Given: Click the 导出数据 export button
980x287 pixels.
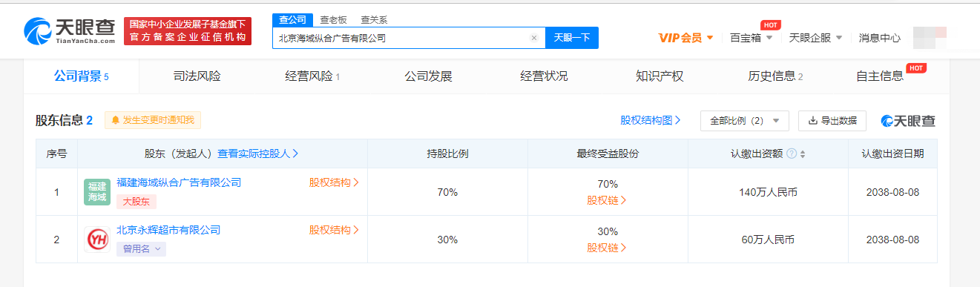Looking at the screenshot, I should click(x=832, y=120).
